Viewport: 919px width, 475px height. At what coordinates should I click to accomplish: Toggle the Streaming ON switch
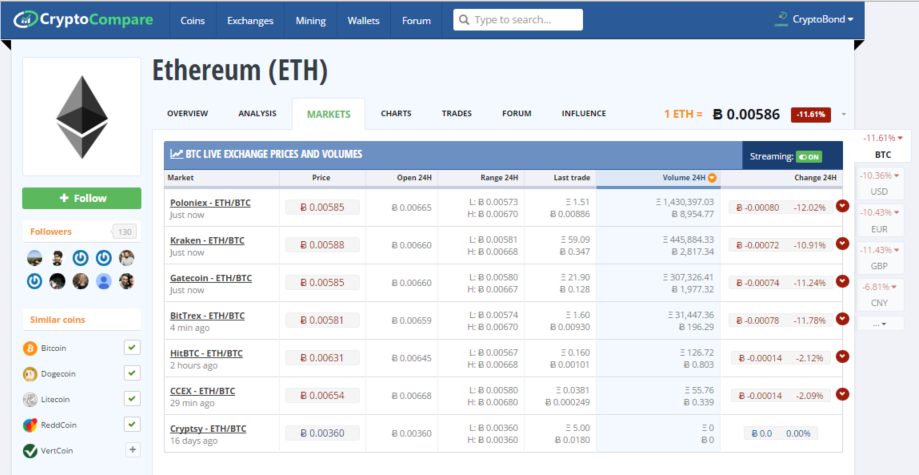coord(809,157)
